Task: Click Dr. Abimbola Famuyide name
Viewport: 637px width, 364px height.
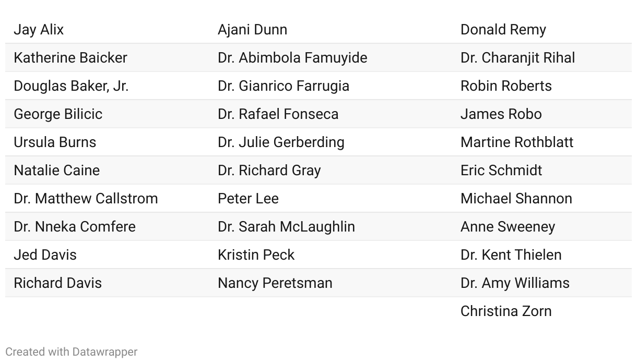Action: [292, 58]
